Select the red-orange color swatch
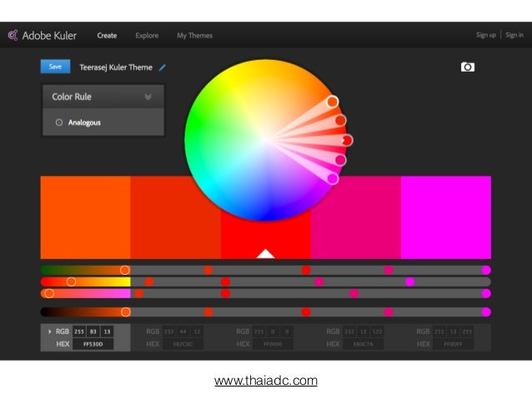 (176, 217)
